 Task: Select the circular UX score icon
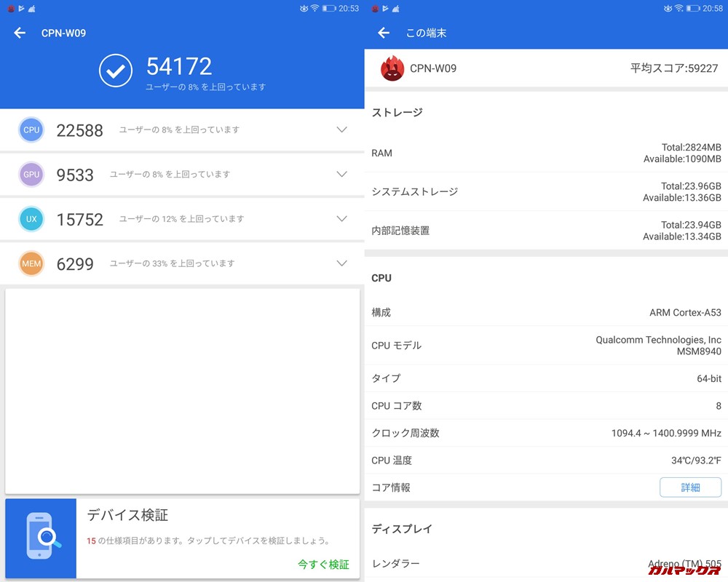pyautogui.click(x=31, y=219)
